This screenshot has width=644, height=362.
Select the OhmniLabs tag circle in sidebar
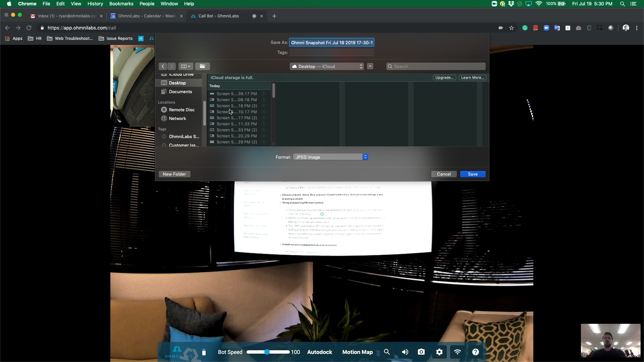point(164,136)
